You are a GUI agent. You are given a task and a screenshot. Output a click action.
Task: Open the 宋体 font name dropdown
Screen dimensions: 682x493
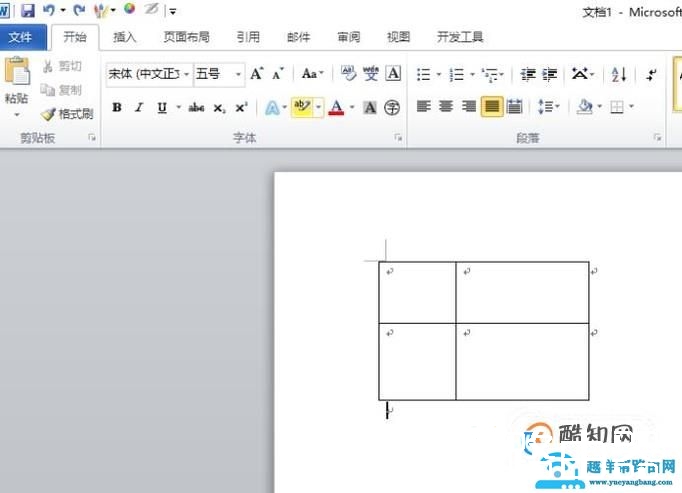pos(187,74)
